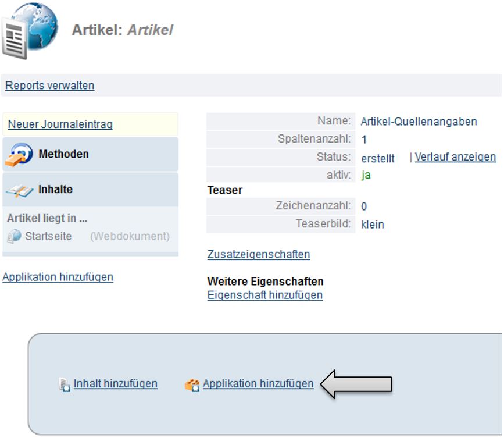Open Reports verwalten in the menu bar
504x438 pixels.
point(49,86)
